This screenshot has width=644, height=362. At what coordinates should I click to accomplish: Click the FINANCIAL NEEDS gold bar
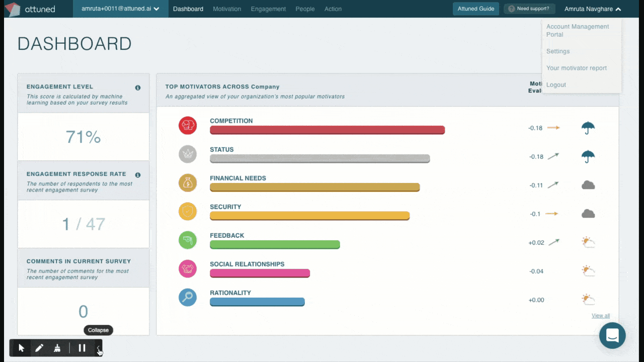314,188
